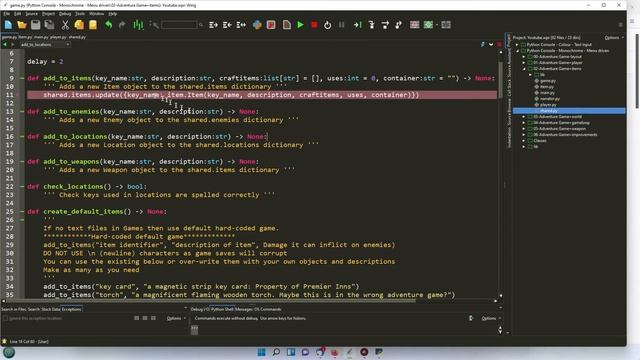Screen dimensions: 640x360
Task: Open Exceptions panel Options dropdown
Action: pos(176,318)
